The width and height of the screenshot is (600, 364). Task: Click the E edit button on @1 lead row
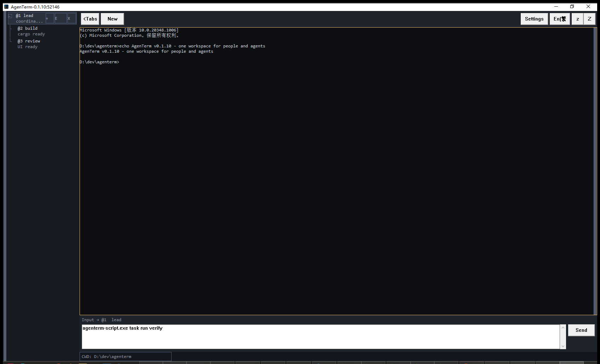tap(60, 18)
